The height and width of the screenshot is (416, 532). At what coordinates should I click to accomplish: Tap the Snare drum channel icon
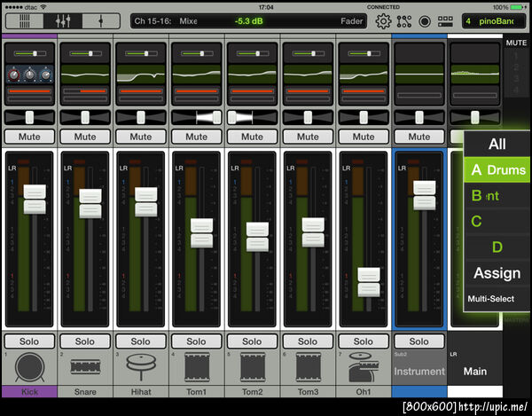point(85,366)
